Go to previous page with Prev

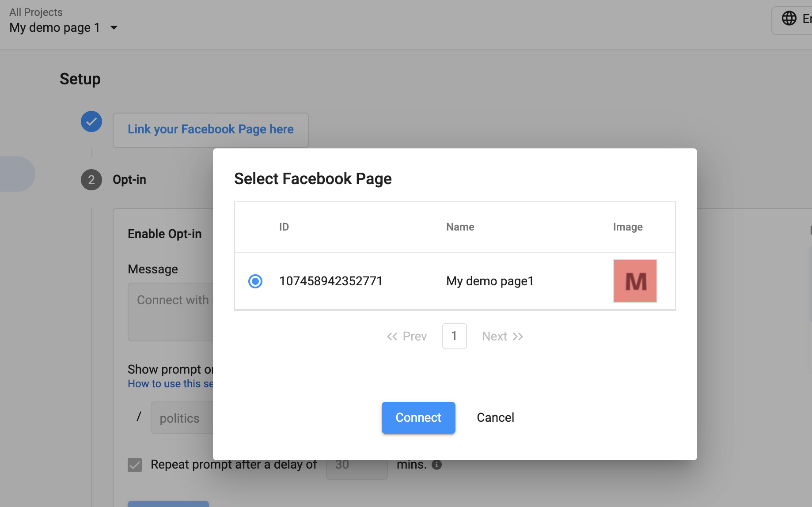pyautogui.click(x=406, y=337)
